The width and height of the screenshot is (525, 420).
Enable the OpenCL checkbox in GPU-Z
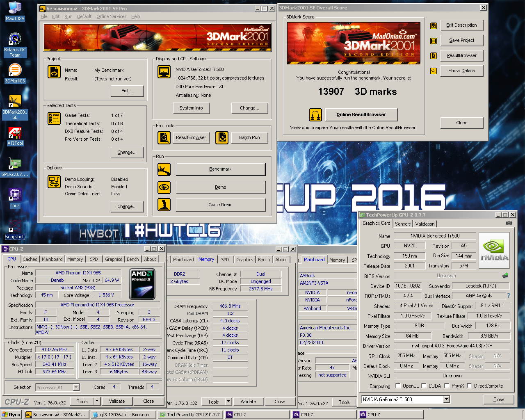(x=398, y=386)
